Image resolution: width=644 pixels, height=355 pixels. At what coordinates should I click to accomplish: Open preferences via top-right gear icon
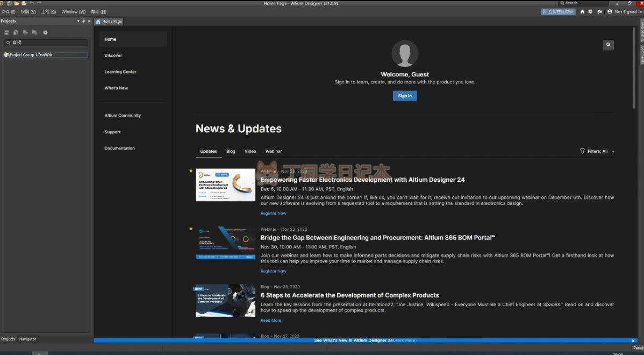click(x=590, y=12)
